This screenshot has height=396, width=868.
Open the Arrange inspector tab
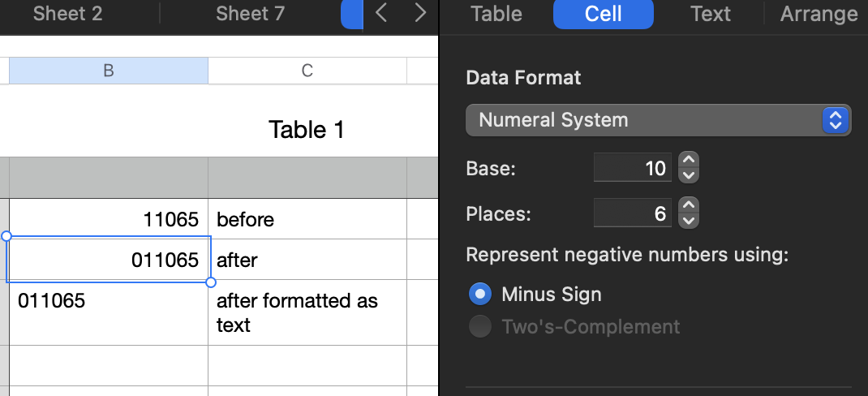coord(819,14)
